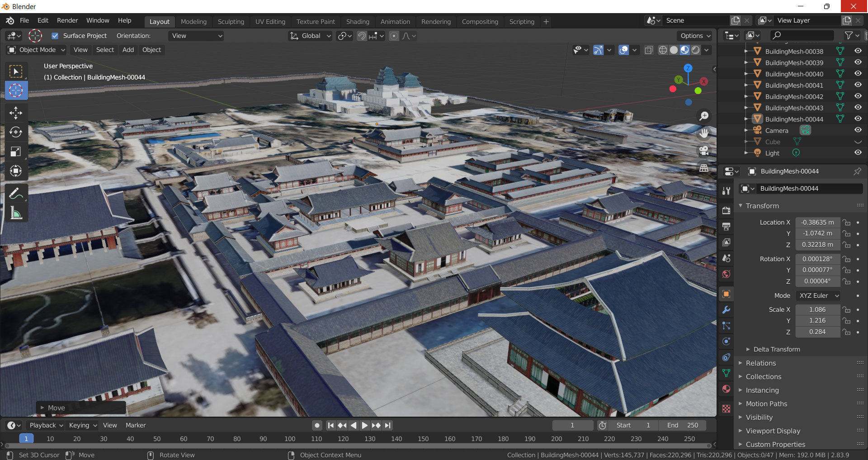Add a new workspace with plus button
This screenshot has height=460, width=868.
pos(546,22)
